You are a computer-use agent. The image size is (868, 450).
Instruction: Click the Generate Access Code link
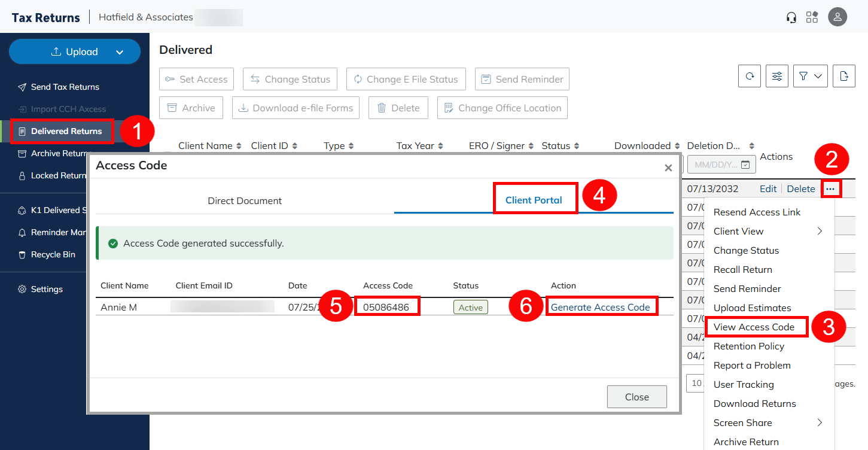(x=600, y=307)
